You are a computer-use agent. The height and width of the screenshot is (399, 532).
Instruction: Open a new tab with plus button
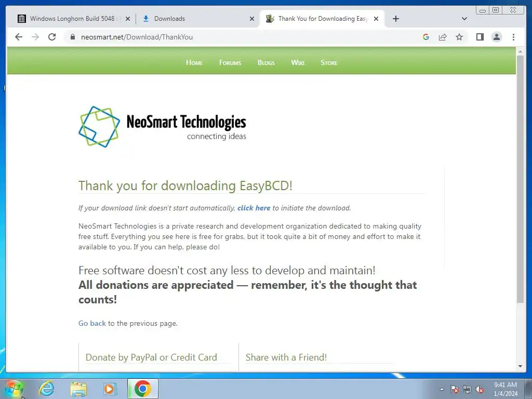click(395, 19)
